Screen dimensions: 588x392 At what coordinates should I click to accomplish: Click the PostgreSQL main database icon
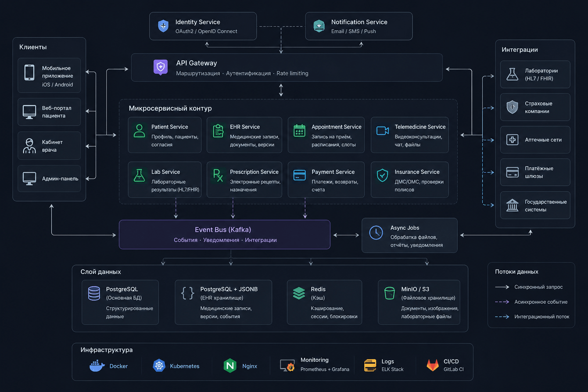tap(94, 293)
